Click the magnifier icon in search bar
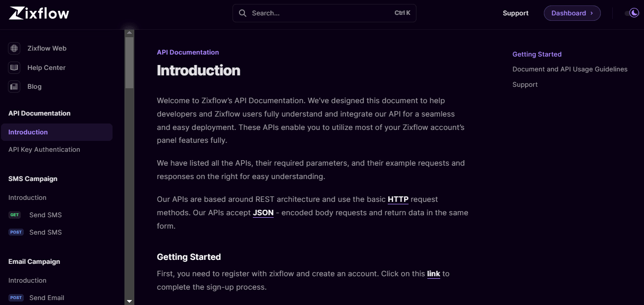644x305 pixels. pos(242,13)
